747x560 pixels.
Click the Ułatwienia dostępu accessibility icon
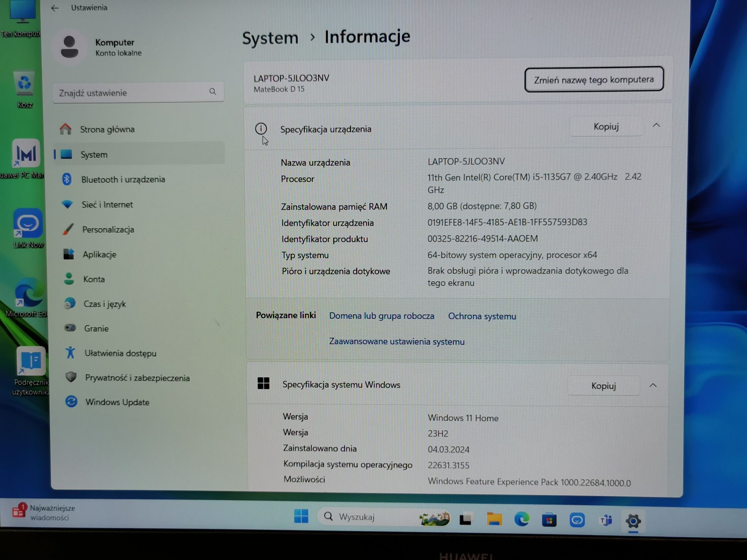click(x=70, y=352)
